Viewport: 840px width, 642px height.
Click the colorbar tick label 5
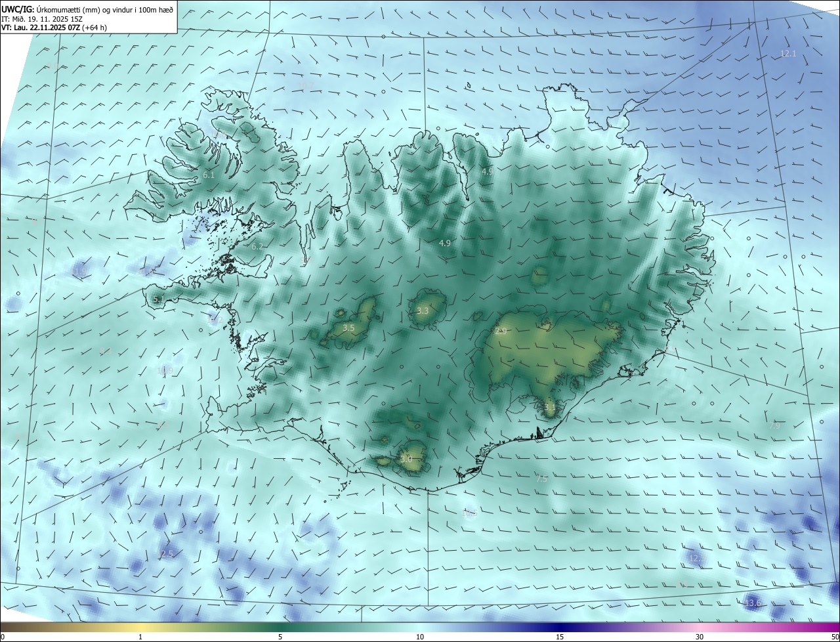[x=280, y=637]
